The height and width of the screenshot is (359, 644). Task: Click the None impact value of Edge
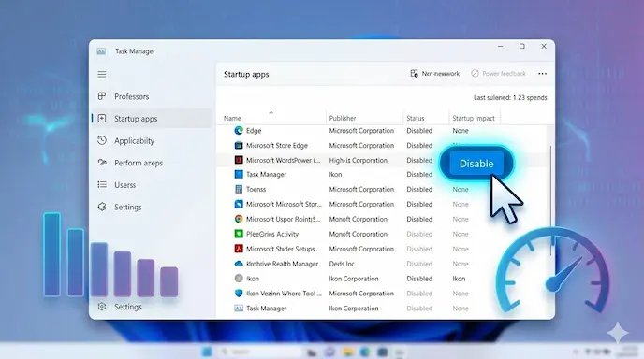[x=461, y=131]
